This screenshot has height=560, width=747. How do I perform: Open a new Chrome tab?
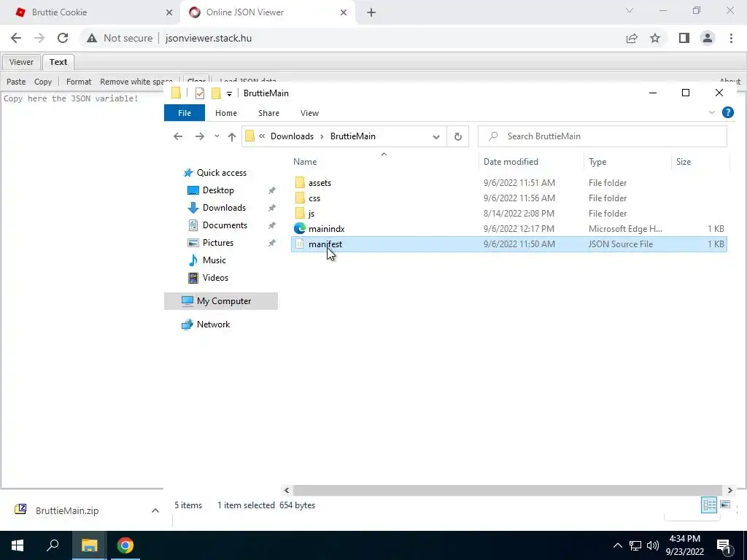tap(371, 12)
